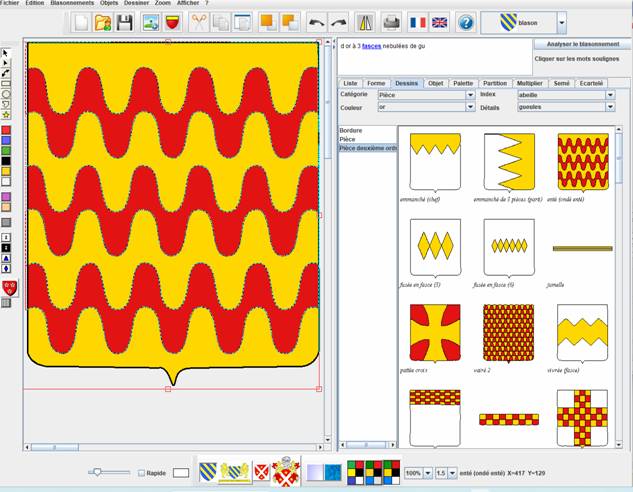Click the save floppy disk icon
The image size is (633, 492).
[125, 21]
